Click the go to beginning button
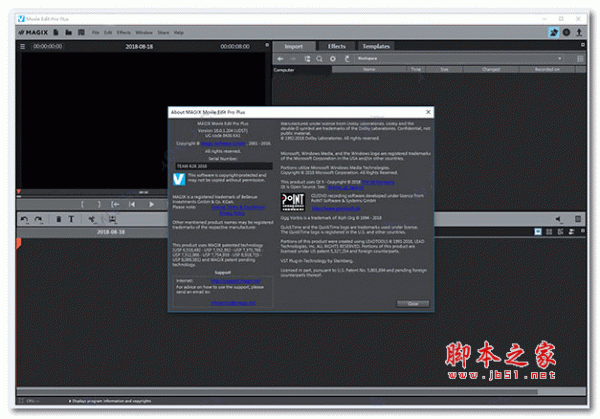The width and height of the screenshot is (600, 419). pos(132,204)
